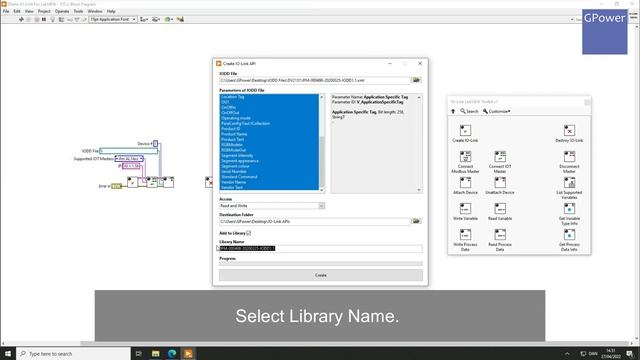This screenshot has width=640, height=360.
Task: Open the Project menu
Action: 44,11
